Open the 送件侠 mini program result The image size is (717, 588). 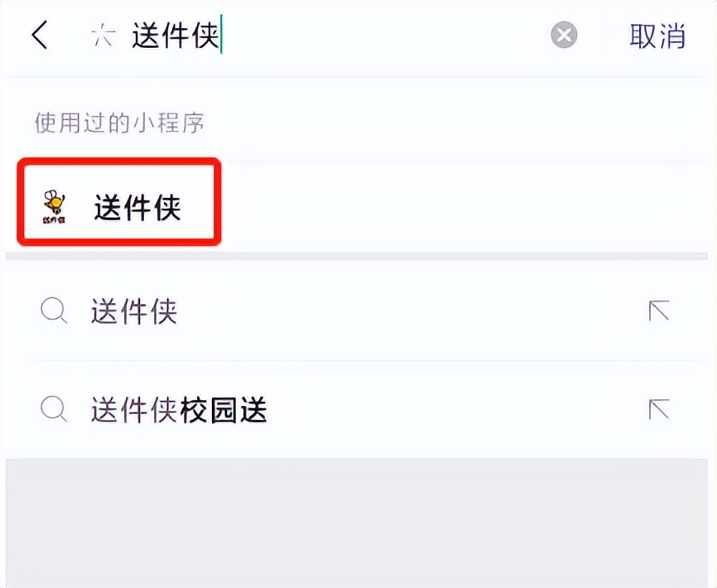(137, 206)
